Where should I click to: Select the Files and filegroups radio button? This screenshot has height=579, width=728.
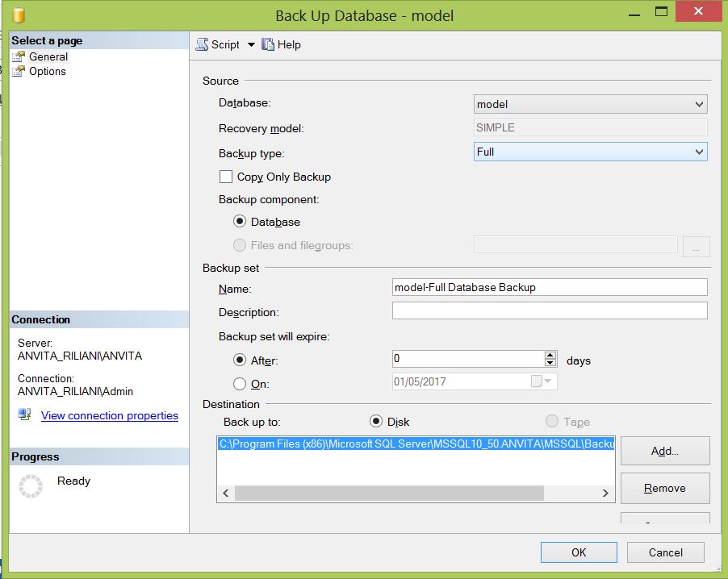point(241,245)
